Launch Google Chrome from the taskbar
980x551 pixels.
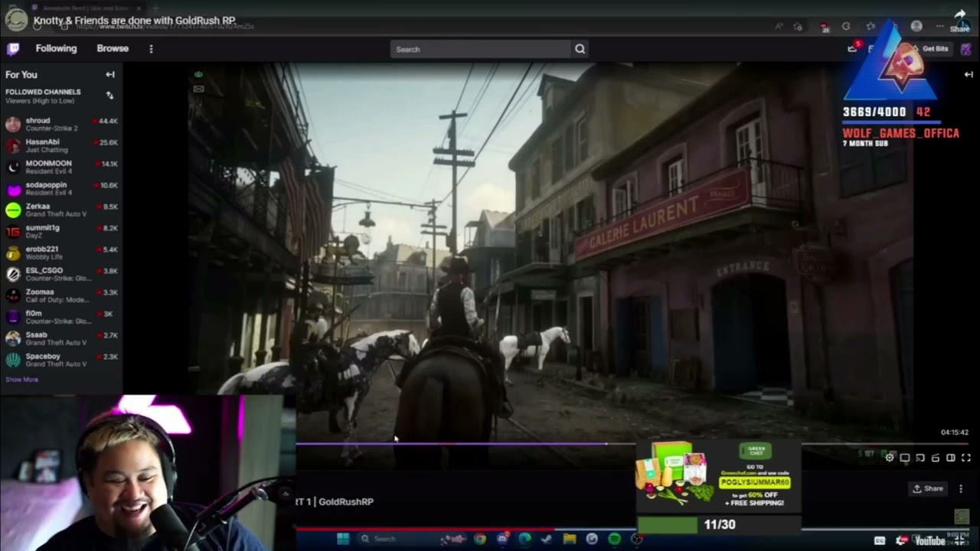pyautogui.click(x=480, y=539)
